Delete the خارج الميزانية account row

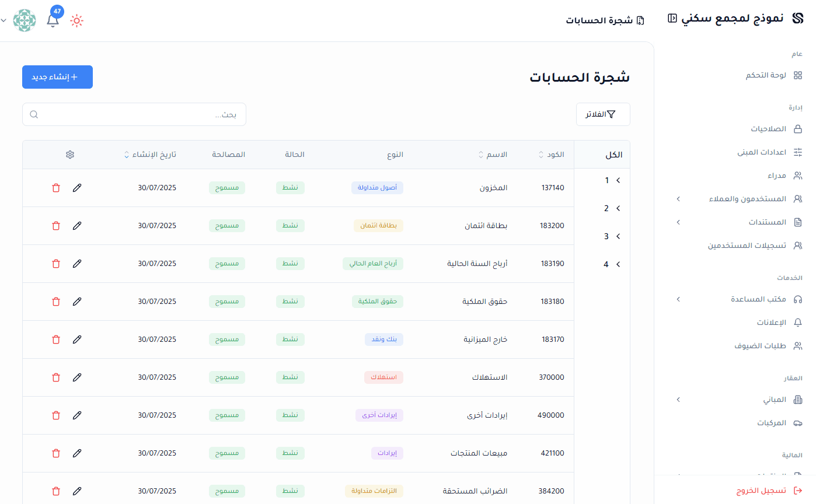coord(56,339)
